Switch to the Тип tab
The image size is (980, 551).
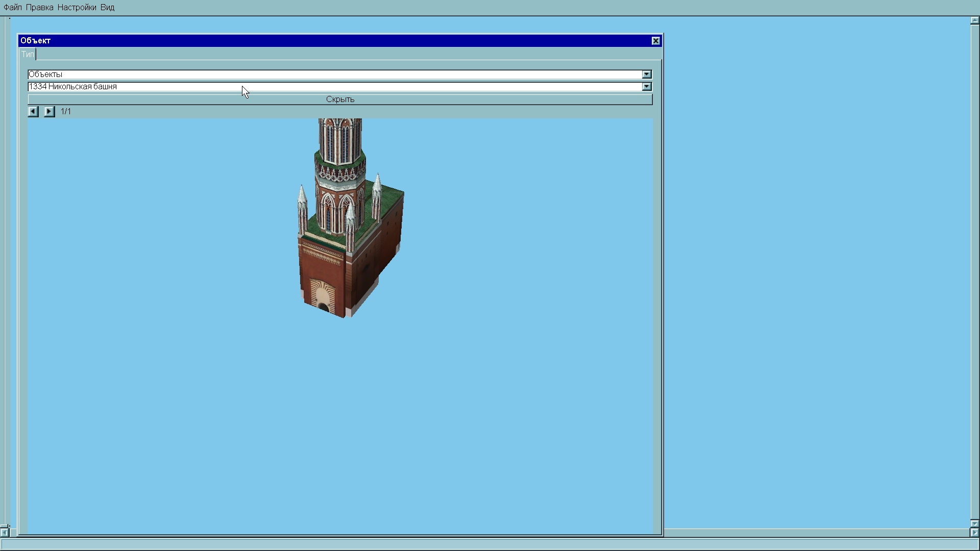point(28,55)
